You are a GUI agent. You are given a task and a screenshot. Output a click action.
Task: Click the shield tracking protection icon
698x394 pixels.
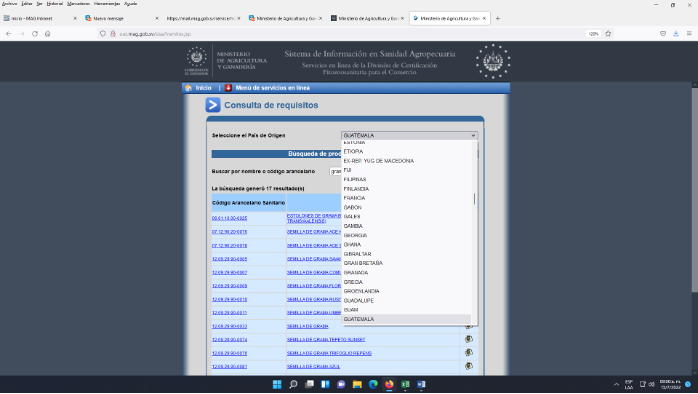[x=103, y=34]
